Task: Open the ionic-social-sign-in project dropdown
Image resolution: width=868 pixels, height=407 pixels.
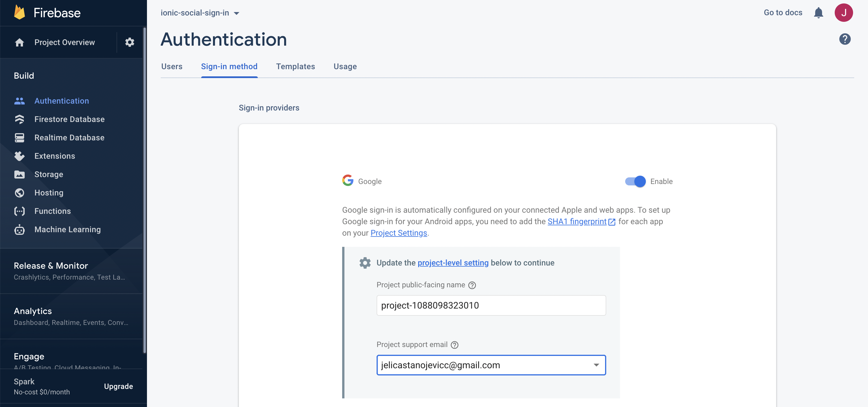Action: point(200,13)
